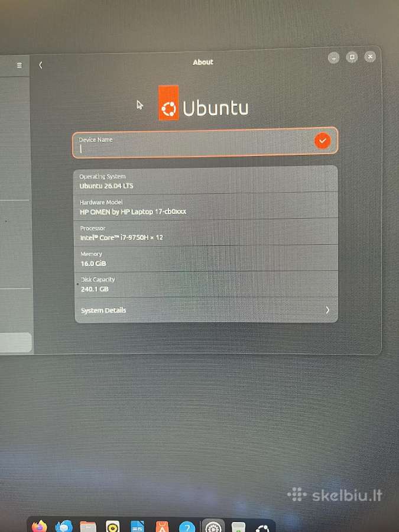Select the 16.0 GiB memory value
The width and height of the screenshot is (399, 532).
[93, 263]
